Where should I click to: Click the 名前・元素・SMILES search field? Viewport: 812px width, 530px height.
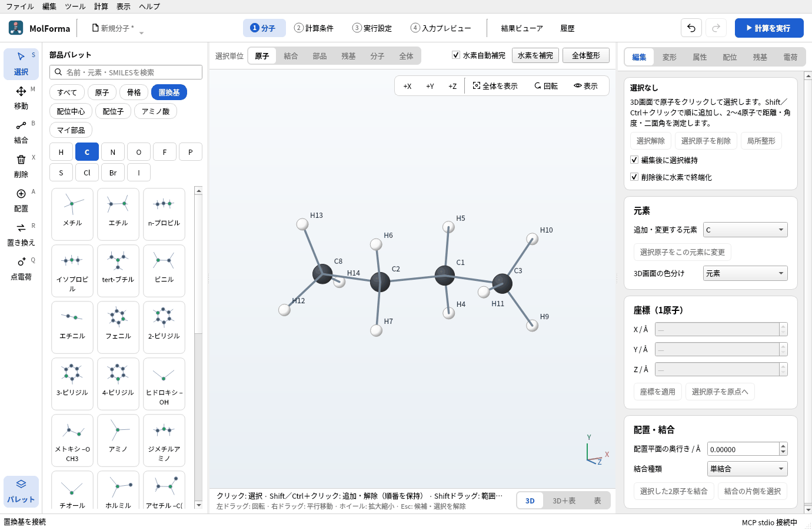point(126,72)
